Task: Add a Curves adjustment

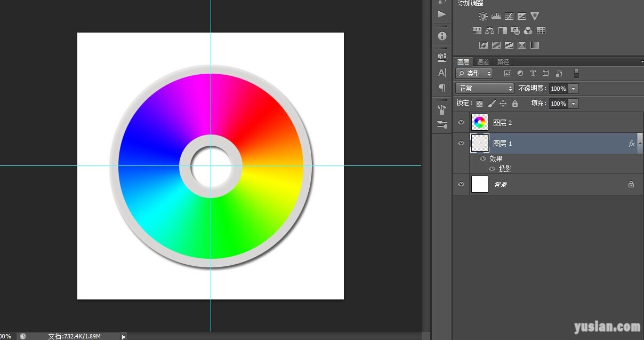Action: click(x=509, y=16)
